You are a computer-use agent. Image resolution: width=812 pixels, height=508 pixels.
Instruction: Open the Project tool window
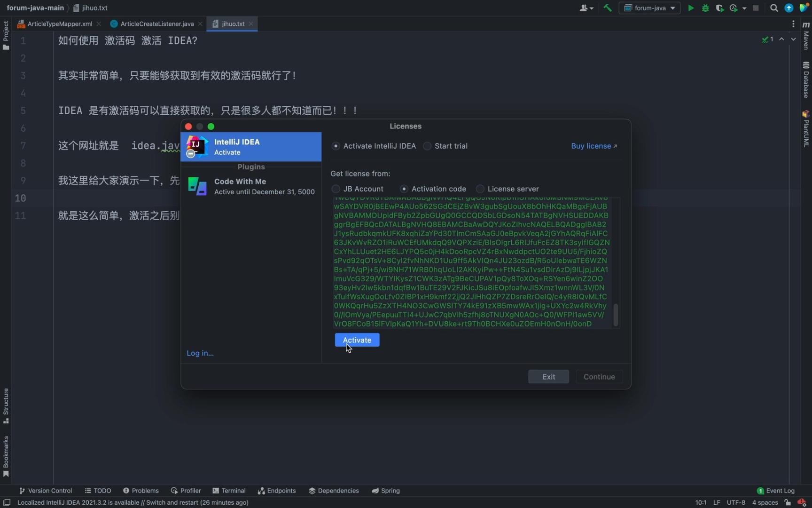click(x=6, y=35)
